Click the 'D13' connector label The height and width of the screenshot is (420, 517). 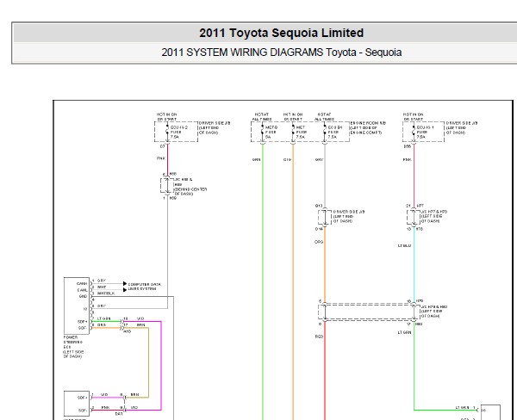point(319,206)
